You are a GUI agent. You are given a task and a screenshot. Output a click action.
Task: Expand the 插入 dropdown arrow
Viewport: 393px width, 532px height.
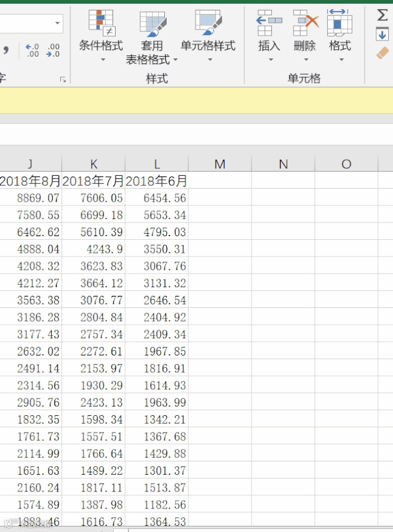[271, 60]
